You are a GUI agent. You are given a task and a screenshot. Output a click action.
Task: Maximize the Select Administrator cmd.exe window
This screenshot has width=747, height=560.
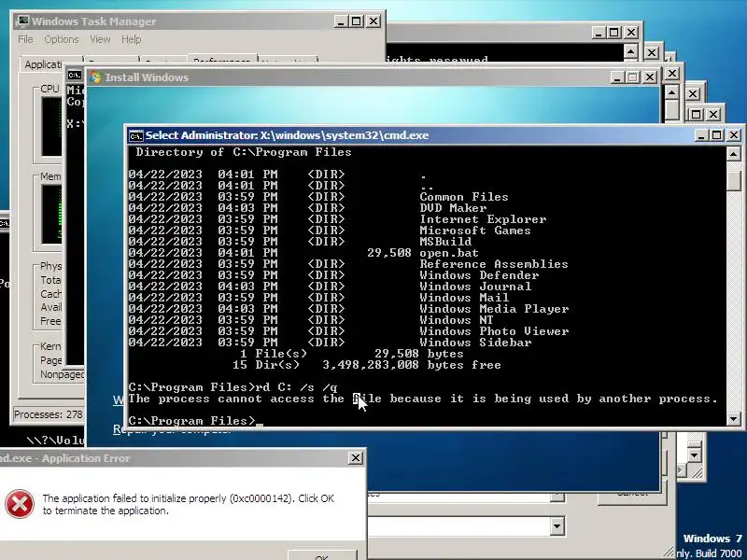pos(717,135)
